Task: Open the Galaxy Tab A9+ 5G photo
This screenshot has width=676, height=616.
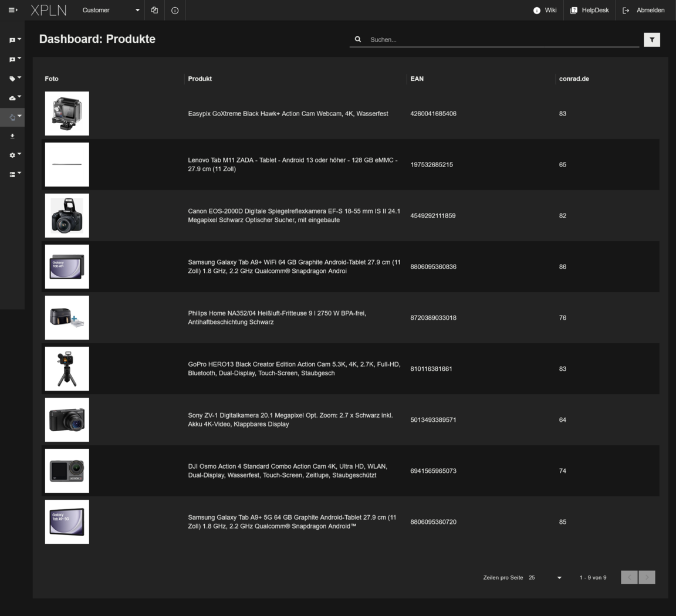Action: coord(67,522)
